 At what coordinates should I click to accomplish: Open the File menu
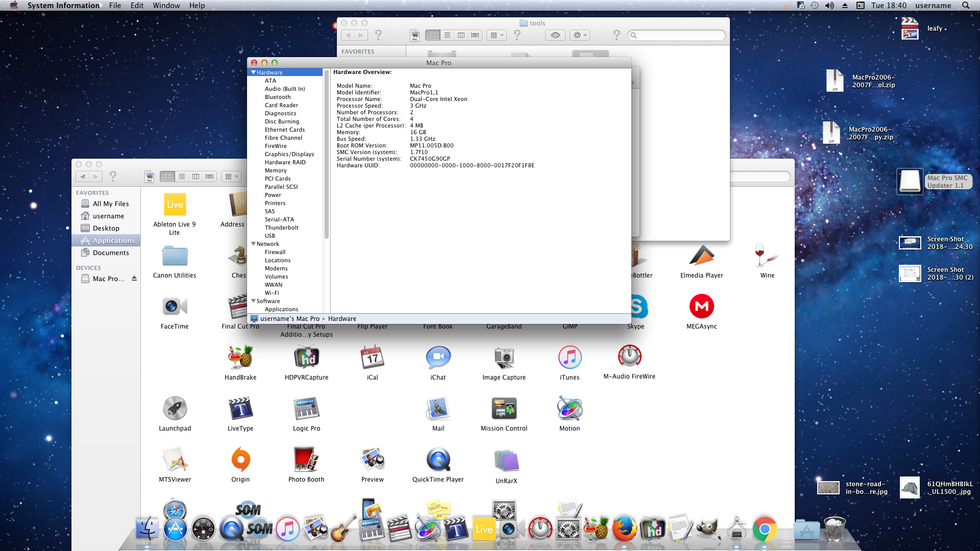point(115,6)
